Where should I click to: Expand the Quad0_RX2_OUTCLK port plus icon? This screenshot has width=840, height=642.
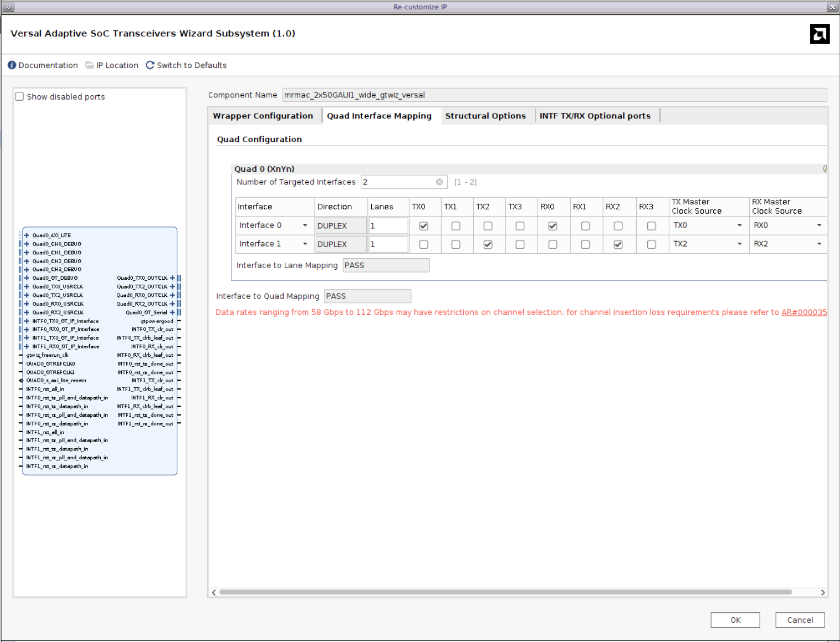coord(172,304)
